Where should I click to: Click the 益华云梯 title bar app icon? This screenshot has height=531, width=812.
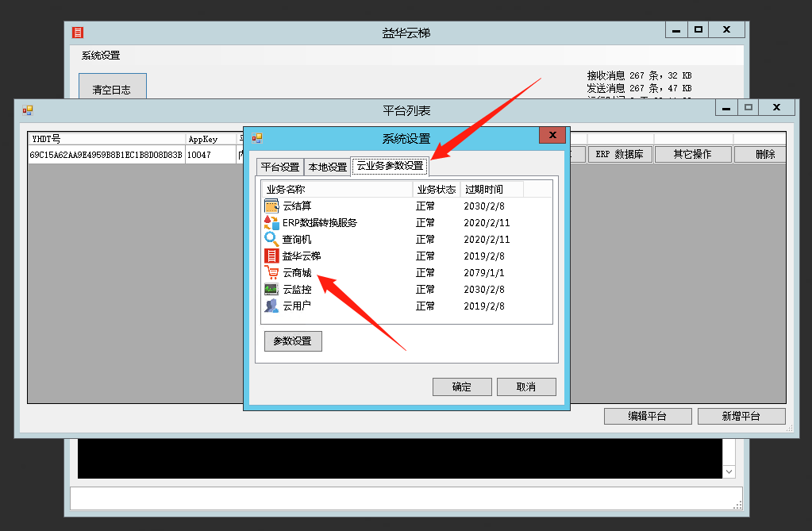tap(78, 33)
